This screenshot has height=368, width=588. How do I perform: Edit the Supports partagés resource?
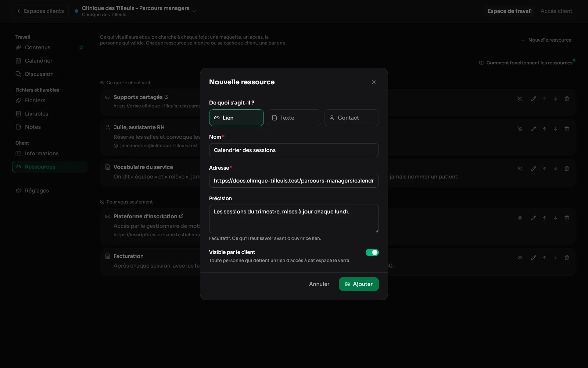click(534, 99)
